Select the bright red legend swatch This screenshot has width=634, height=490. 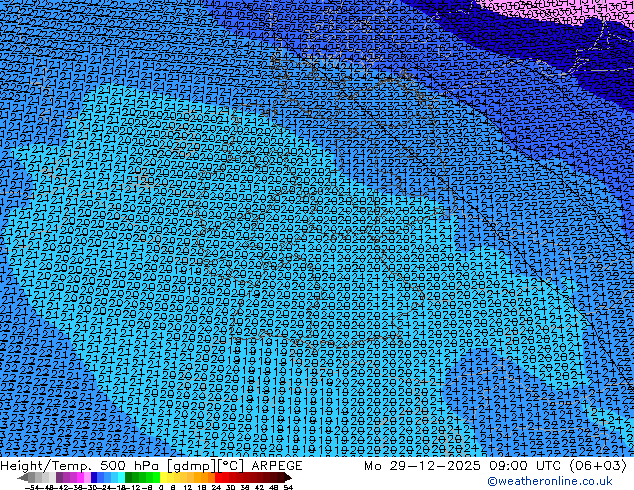click(x=219, y=477)
